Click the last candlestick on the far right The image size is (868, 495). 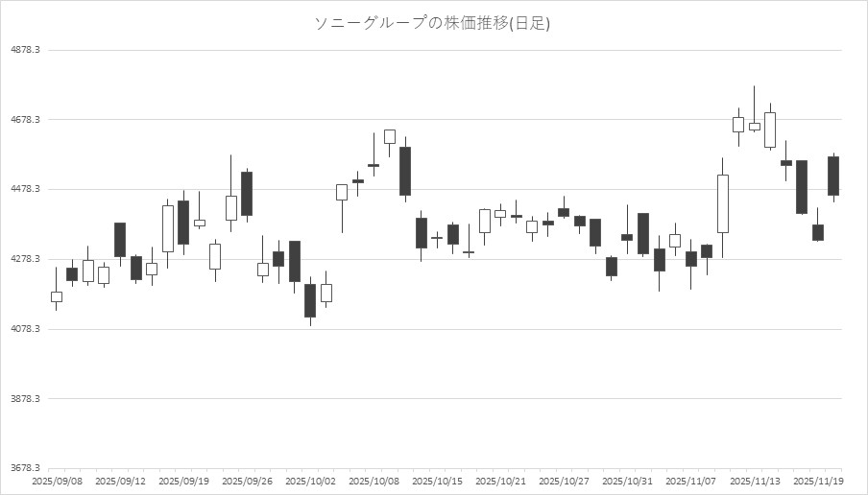point(833,176)
